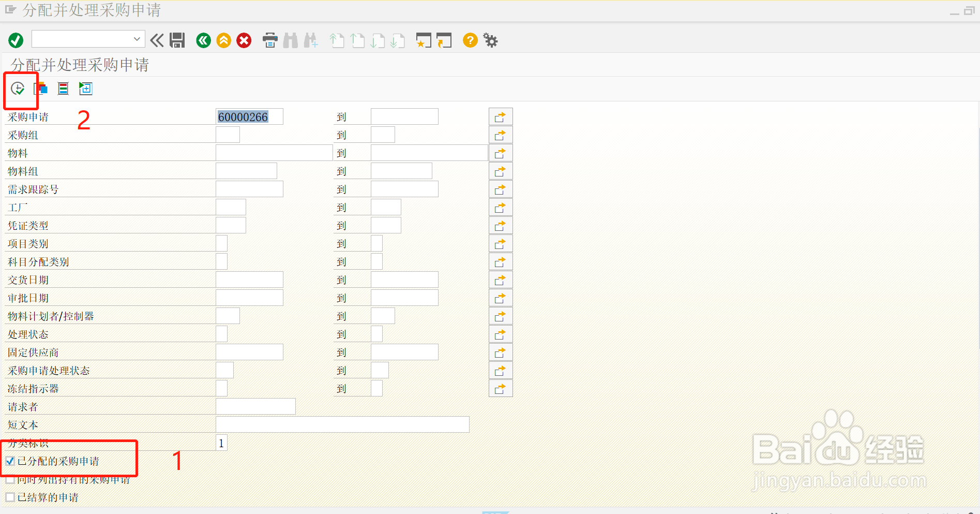980x514 pixels.
Task: Open multiple selection for 物料组 row
Action: coord(501,171)
